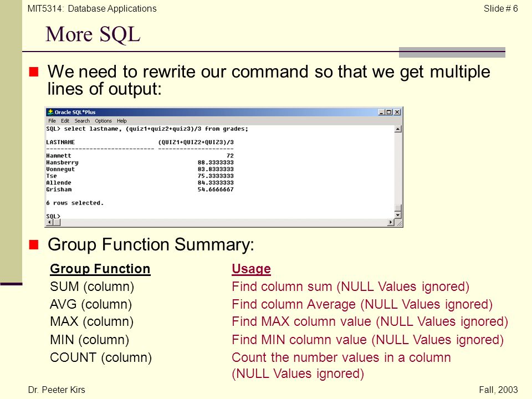Screen dimensions: 532x399
Task: Click the 'Dr. Peeter Kirs' footer
Action: click(x=57, y=390)
